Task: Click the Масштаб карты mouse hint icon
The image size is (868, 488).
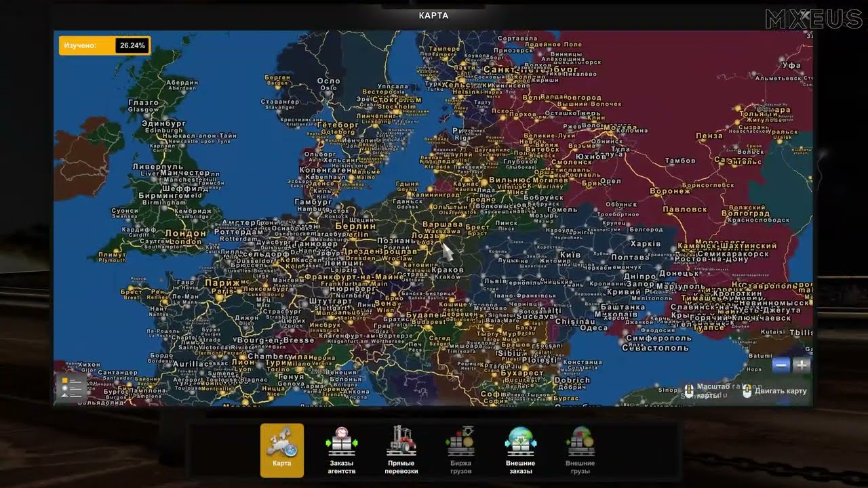Action: [x=689, y=391]
